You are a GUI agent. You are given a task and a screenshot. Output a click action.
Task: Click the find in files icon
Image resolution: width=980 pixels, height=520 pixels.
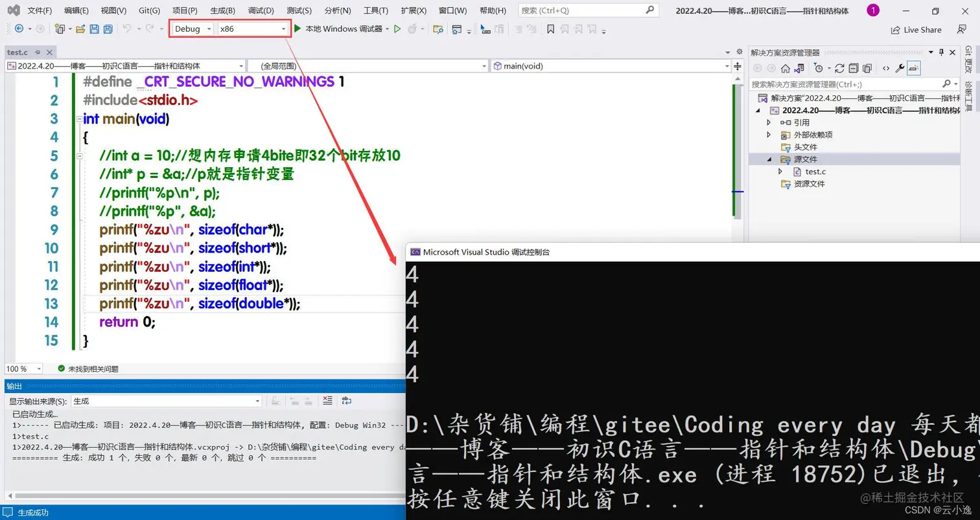coord(438,29)
